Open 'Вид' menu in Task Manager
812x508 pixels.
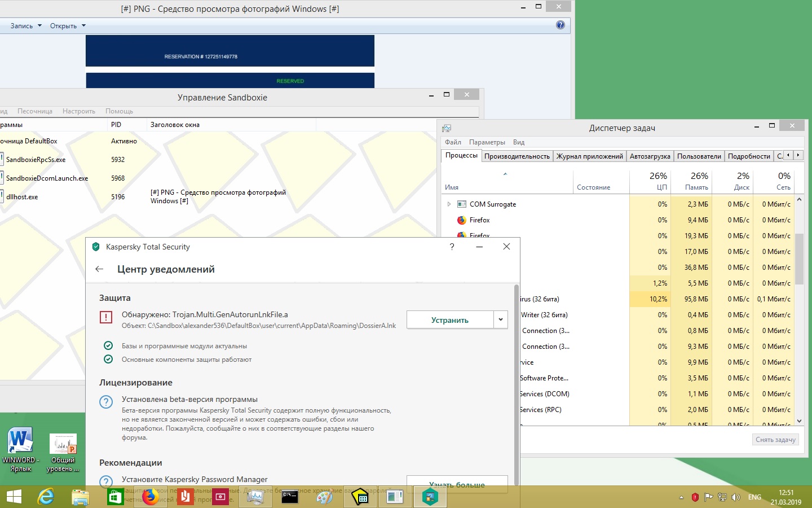pos(519,142)
